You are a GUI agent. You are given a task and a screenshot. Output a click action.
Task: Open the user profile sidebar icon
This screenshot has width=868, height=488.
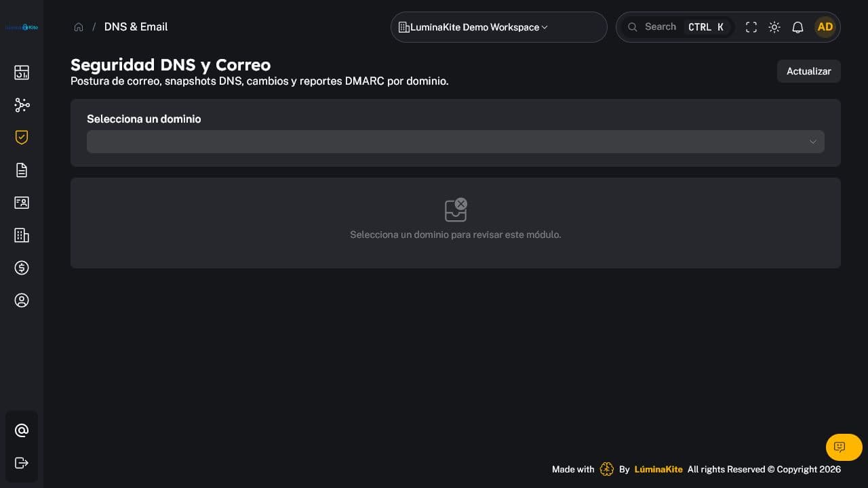click(x=22, y=300)
